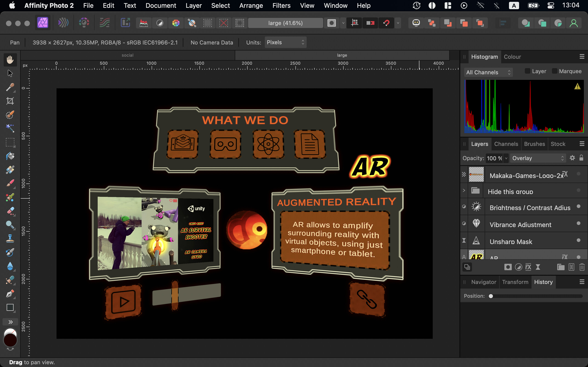588x367 pixels.
Task: Delete the selected layer via the trash icon
Action: (582, 267)
